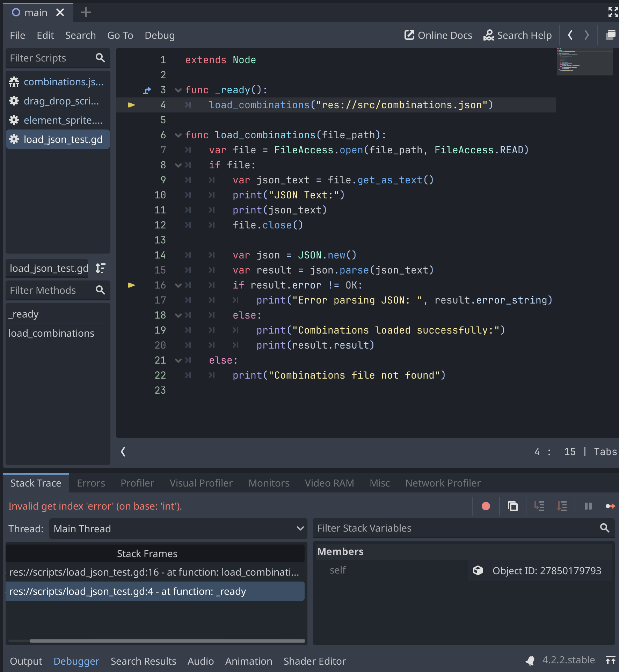Screen dimensions: 619x672
Task: Open Online Docs link
Action: click(438, 35)
